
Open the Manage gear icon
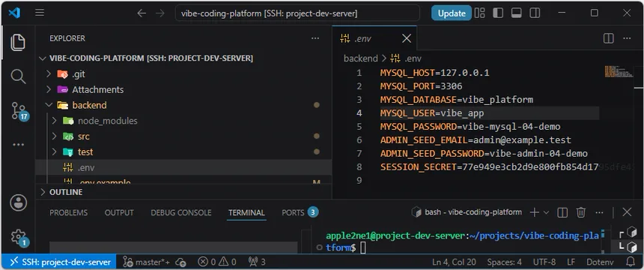pos(19,237)
